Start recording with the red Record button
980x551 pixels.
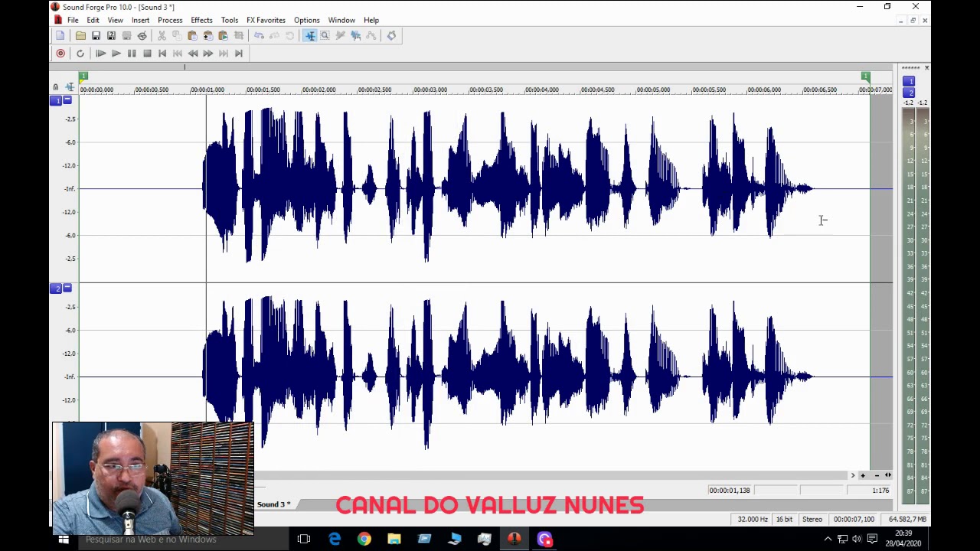click(x=60, y=54)
